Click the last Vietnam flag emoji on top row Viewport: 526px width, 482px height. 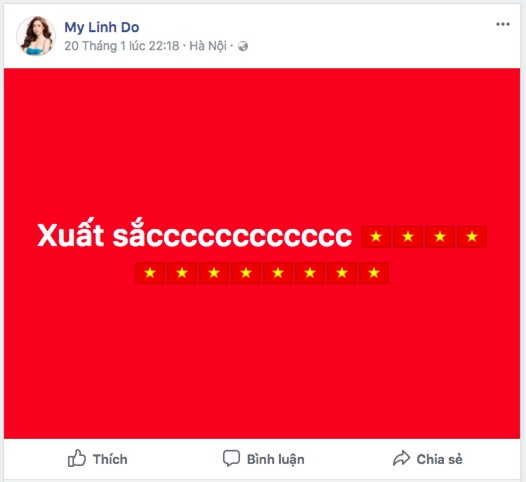472,237
